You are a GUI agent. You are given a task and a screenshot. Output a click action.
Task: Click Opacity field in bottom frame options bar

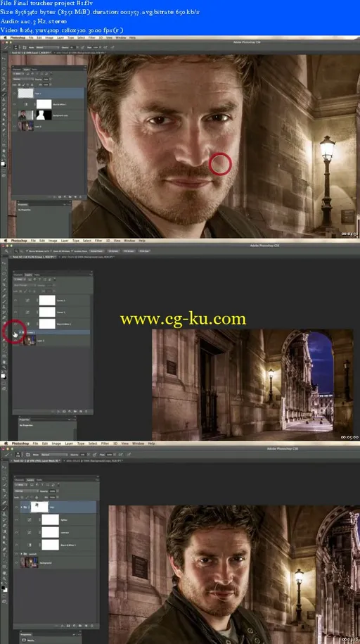[x=84, y=455]
